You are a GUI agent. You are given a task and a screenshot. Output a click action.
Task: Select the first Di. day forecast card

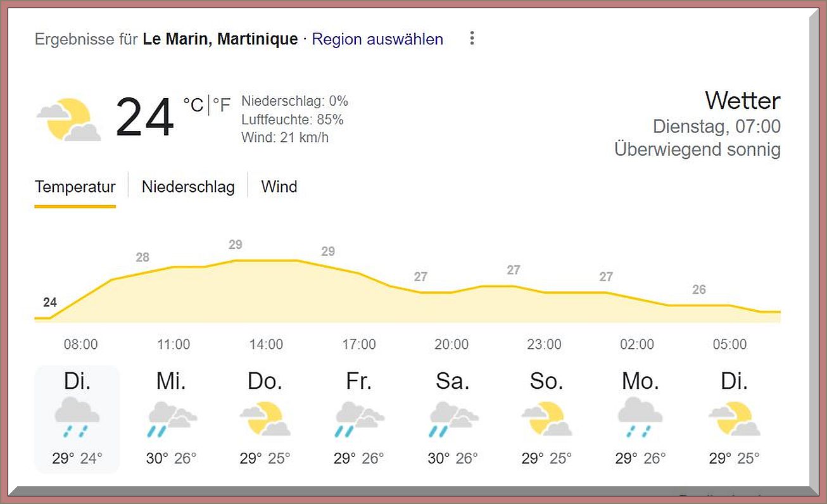coord(77,419)
